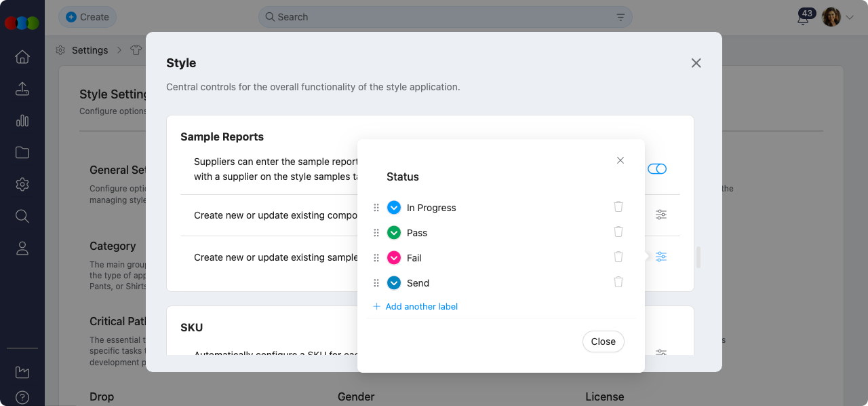Open the Search icon in the sidebar

click(x=22, y=216)
